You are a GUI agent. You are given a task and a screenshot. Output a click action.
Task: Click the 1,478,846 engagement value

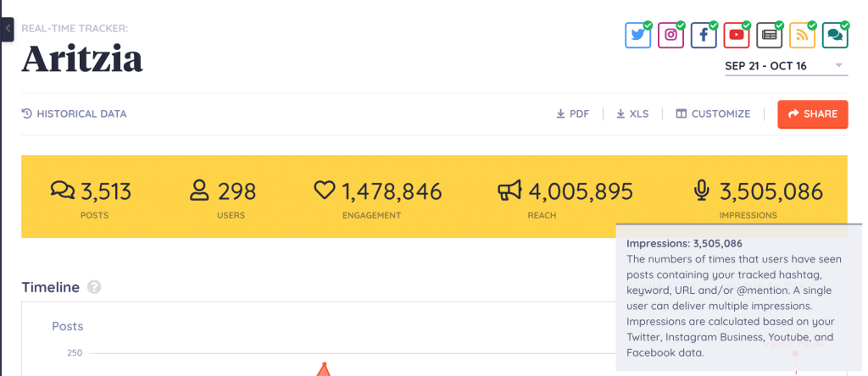[x=392, y=191]
